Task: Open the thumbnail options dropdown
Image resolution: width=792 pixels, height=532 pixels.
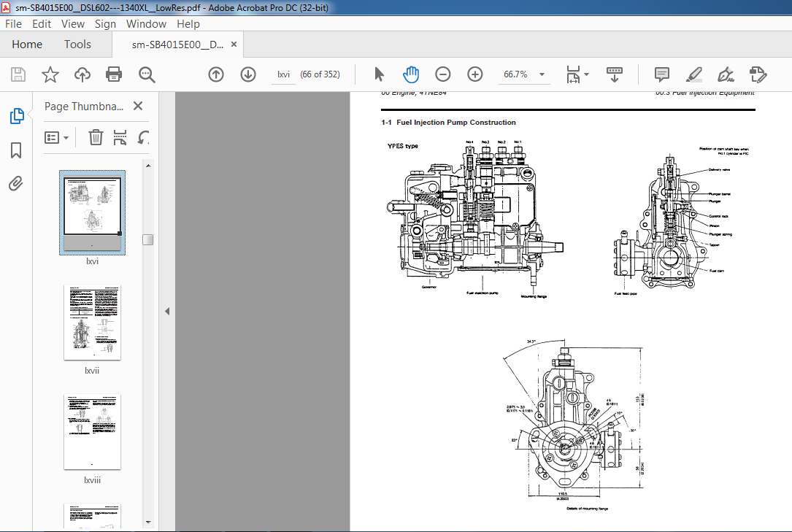Action: [57, 137]
